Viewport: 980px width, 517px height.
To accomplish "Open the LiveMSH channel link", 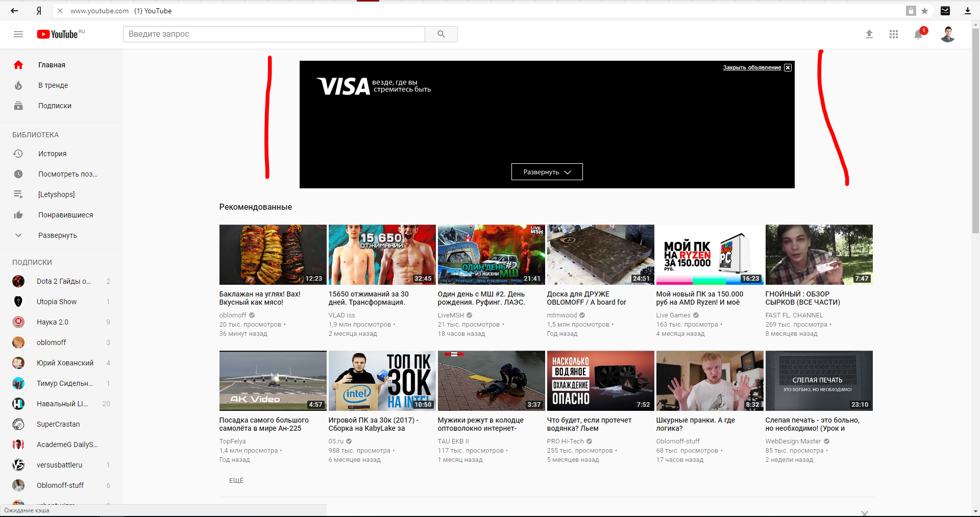I will pyautogui.click(x=451, y=315).
